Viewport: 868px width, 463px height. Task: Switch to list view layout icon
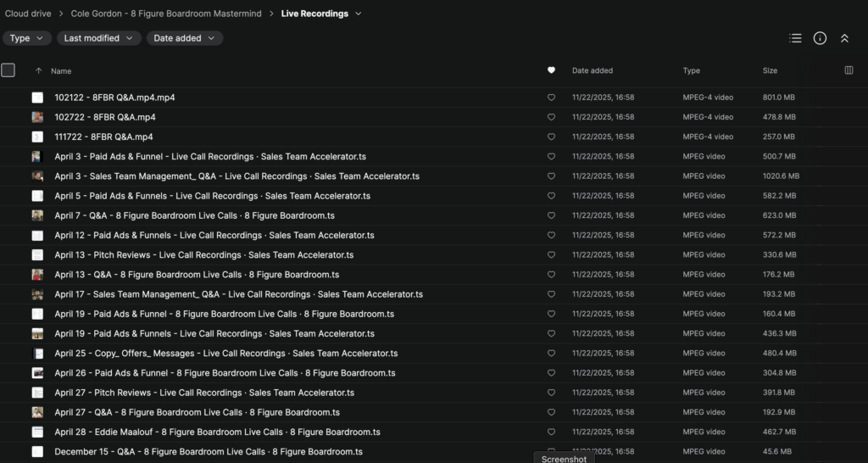795,38
